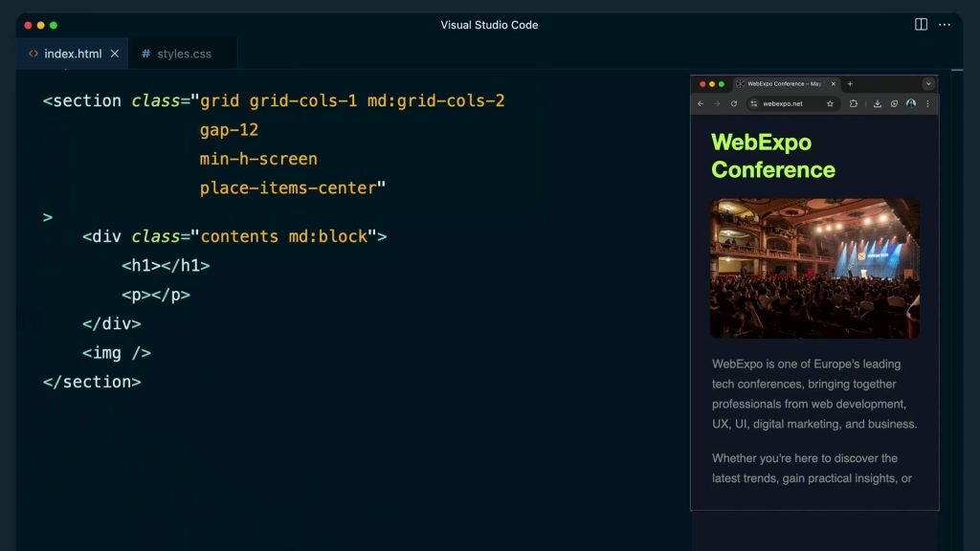980x551 pixels.
Task: Close the index.html tab
Action: (x=115, y=54)
